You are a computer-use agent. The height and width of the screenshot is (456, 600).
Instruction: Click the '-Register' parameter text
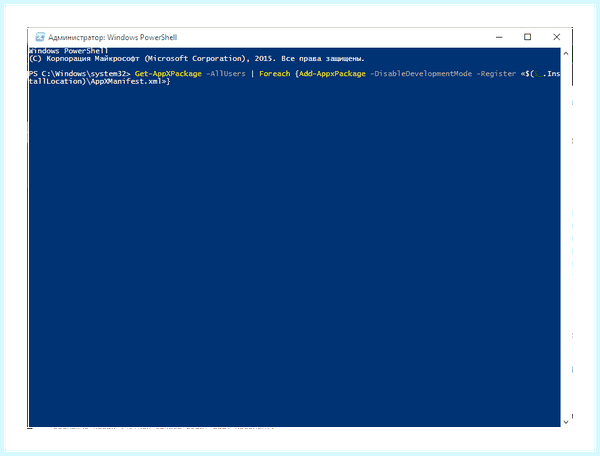pyautogui.click(x=496, y=74)
